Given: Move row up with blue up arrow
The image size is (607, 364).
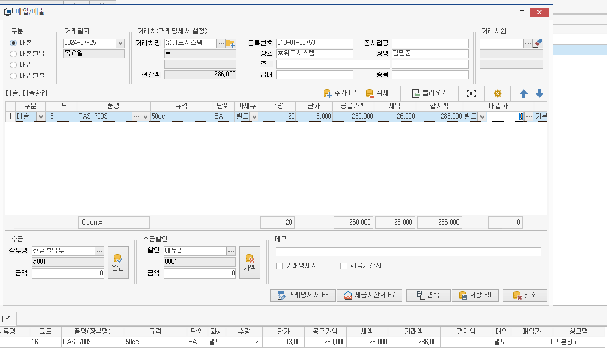Looking at the screenshot, I should [x=523, y=93].
